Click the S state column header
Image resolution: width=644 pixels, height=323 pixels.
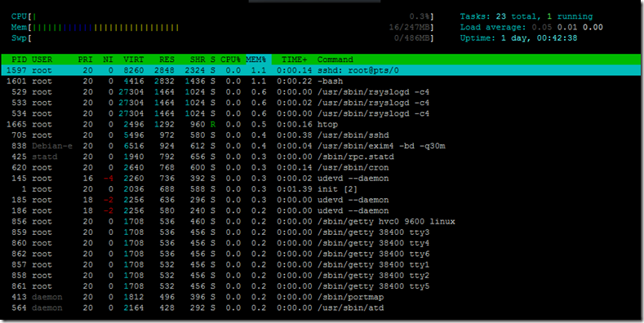pos(213,60)
